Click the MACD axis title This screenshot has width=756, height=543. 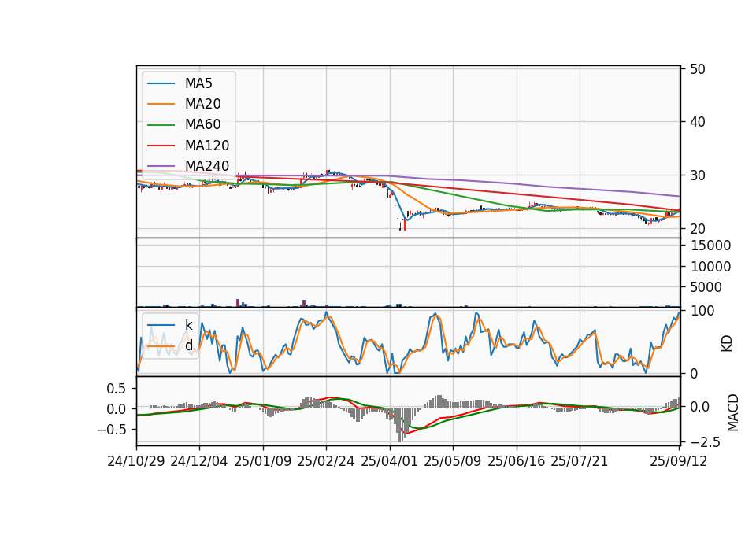pos(733,413)
